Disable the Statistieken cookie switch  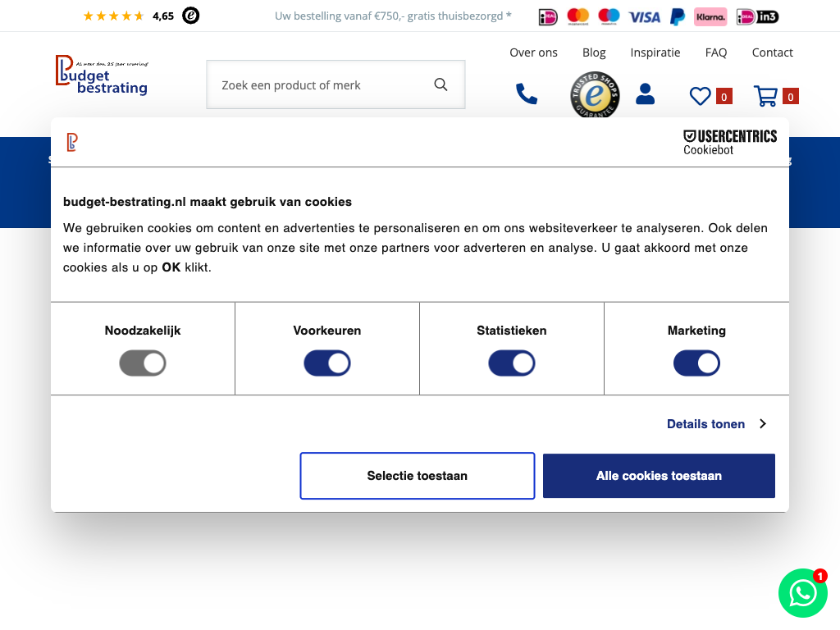point(512,363)
